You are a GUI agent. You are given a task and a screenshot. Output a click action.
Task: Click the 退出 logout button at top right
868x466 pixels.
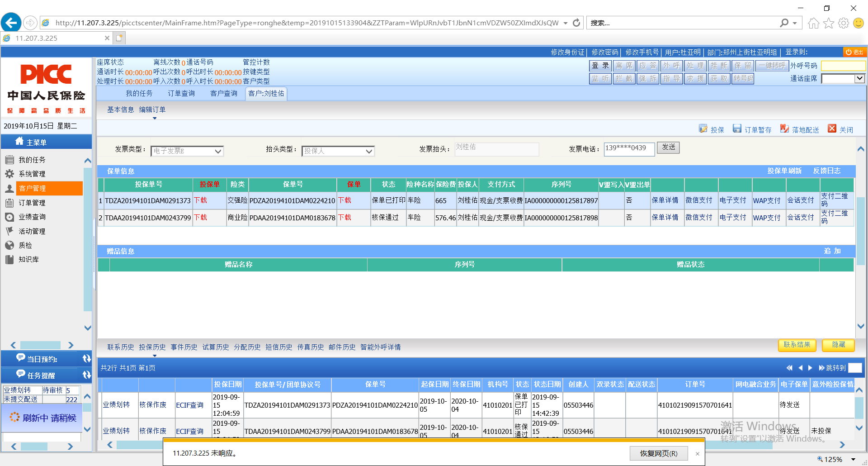point(854,52)
